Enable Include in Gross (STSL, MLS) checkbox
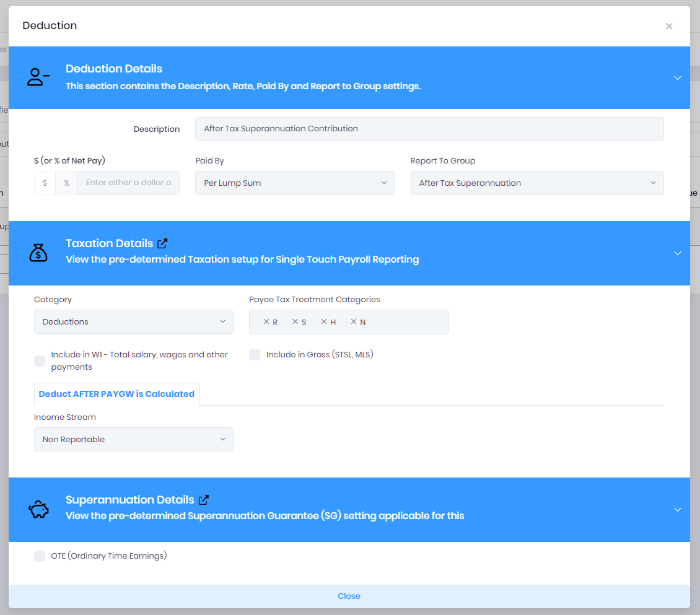Viewport: 700px width, 615px height. [x=255, y=355]
